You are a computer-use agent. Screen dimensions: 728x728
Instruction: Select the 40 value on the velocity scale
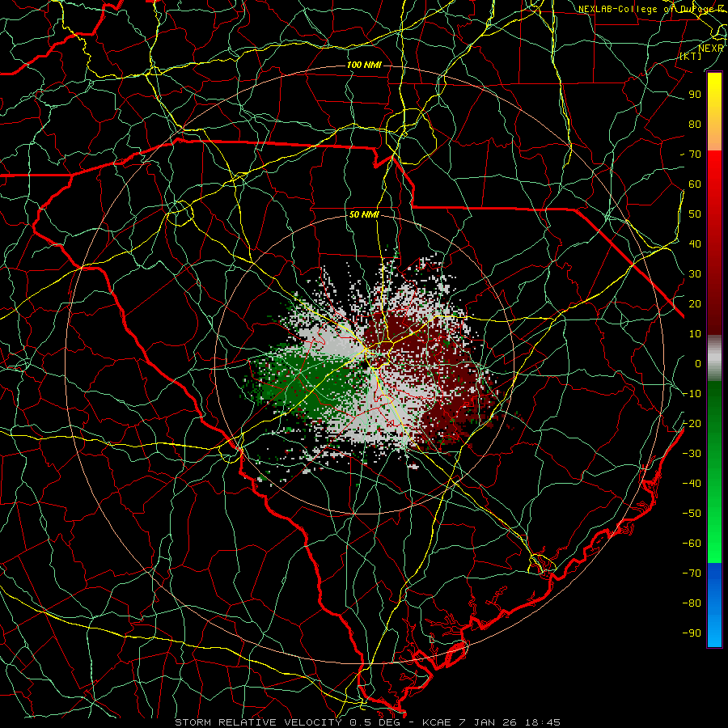pyautogui.click(x=695, y=244)
